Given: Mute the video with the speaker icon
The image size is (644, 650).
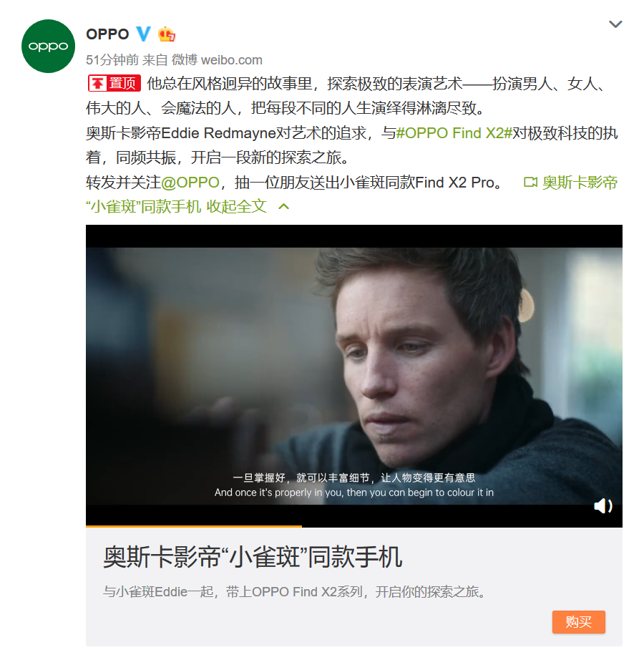Looking at the screenshot, I should (x=603, y=505).
